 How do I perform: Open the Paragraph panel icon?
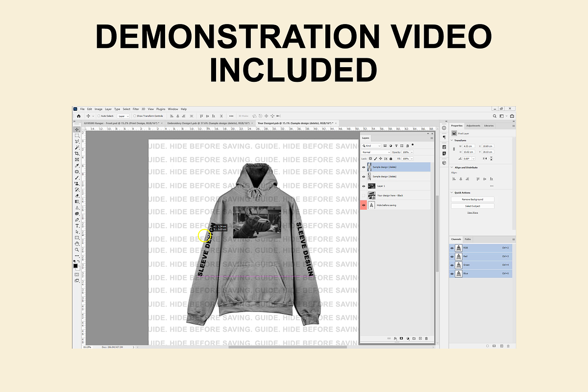click(444, 137)
